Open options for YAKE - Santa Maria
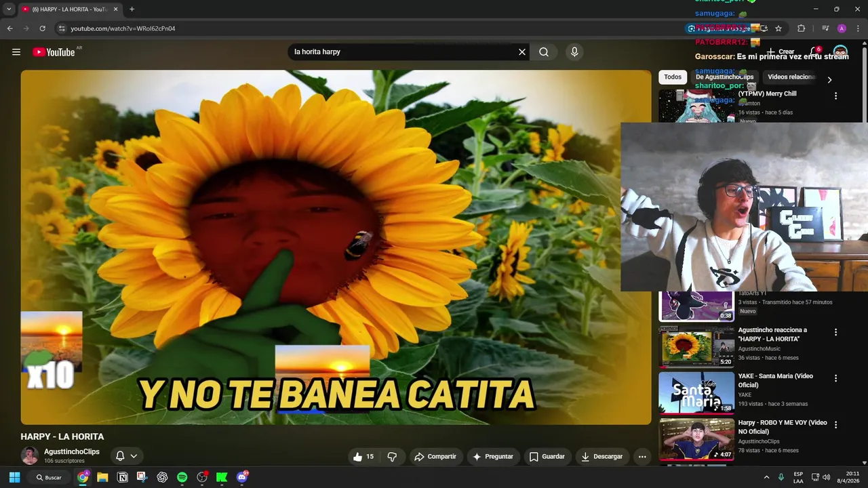 pyautogui.click(x=835, y=378)
